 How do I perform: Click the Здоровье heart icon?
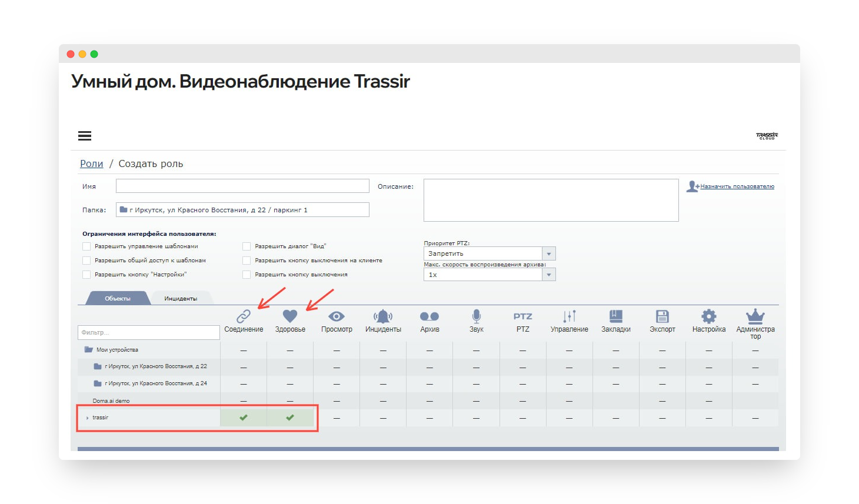point(290,316)
